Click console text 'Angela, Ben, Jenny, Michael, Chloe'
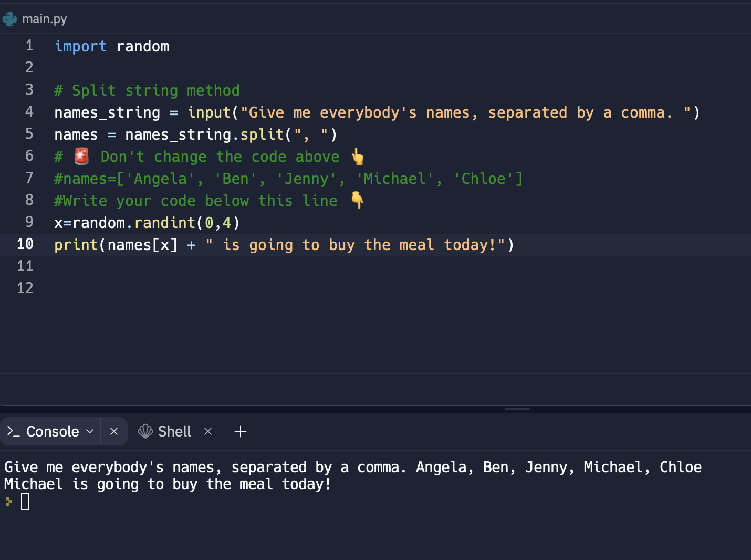The width and height of the screenshot is (751, 560). 559,468
